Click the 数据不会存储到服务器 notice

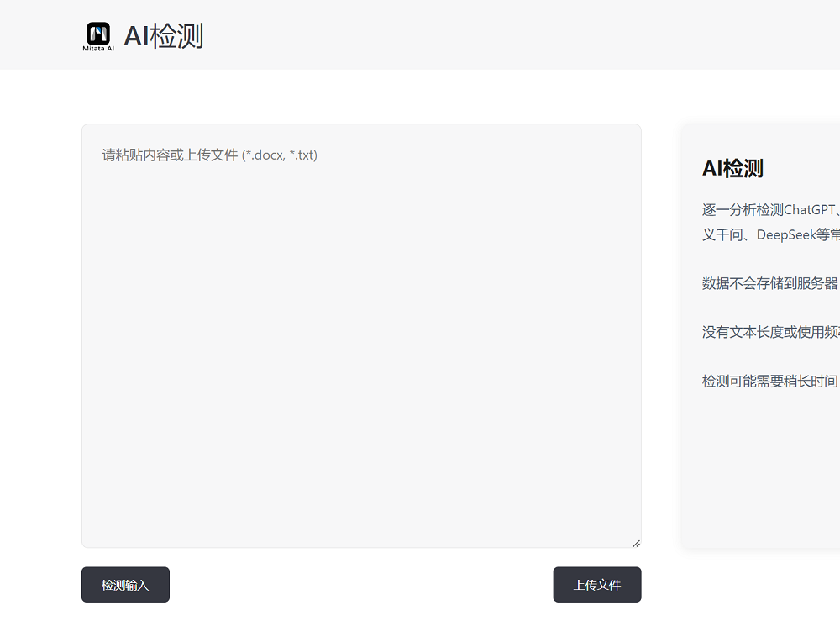[770, 283]
